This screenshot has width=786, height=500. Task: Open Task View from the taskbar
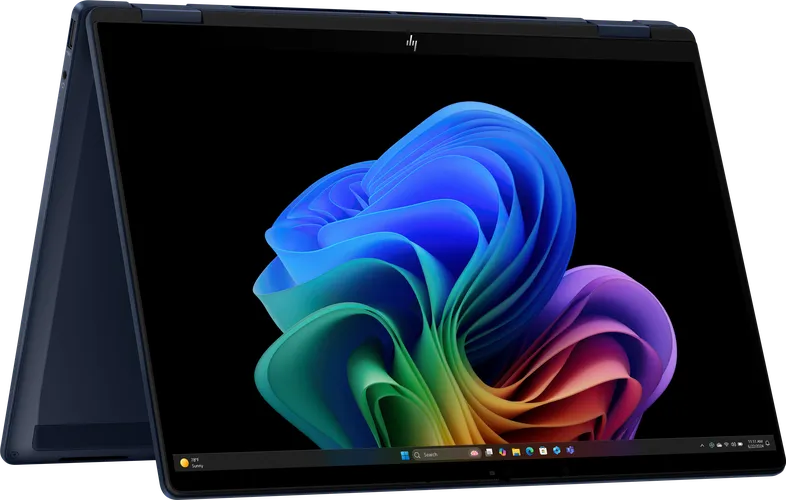[489, 453]
